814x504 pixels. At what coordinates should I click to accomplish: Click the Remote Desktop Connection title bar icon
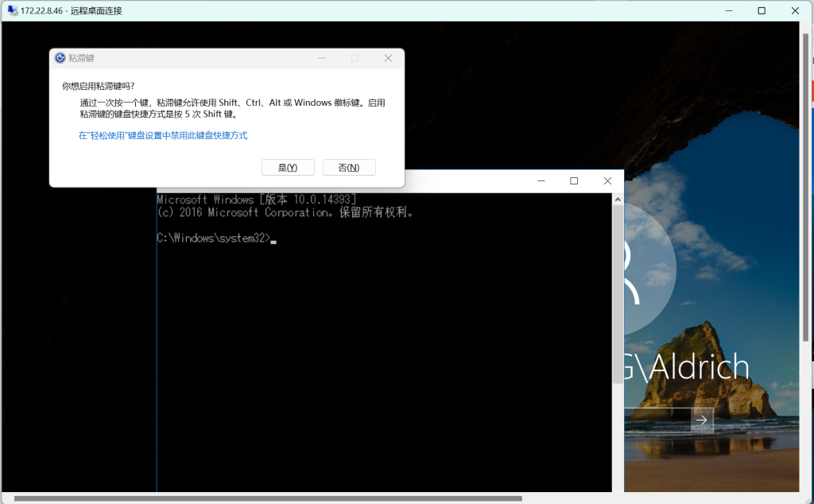12,10
